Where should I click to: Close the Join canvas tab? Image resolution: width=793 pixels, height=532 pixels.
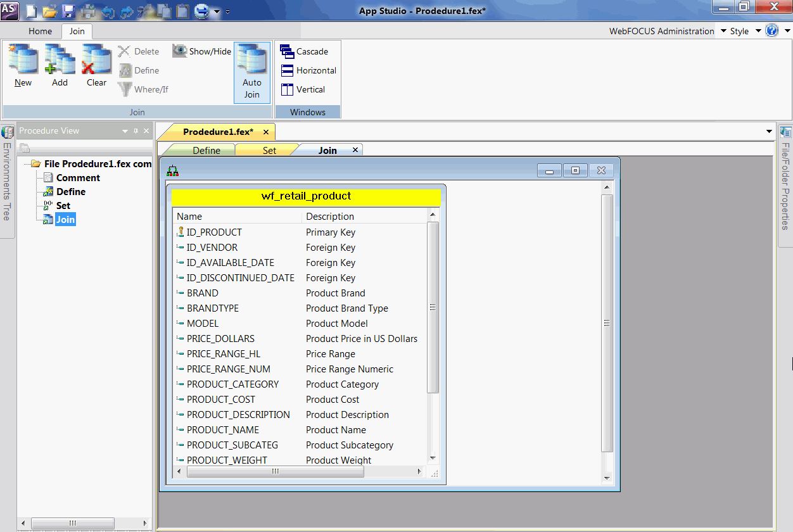[355, 150]
